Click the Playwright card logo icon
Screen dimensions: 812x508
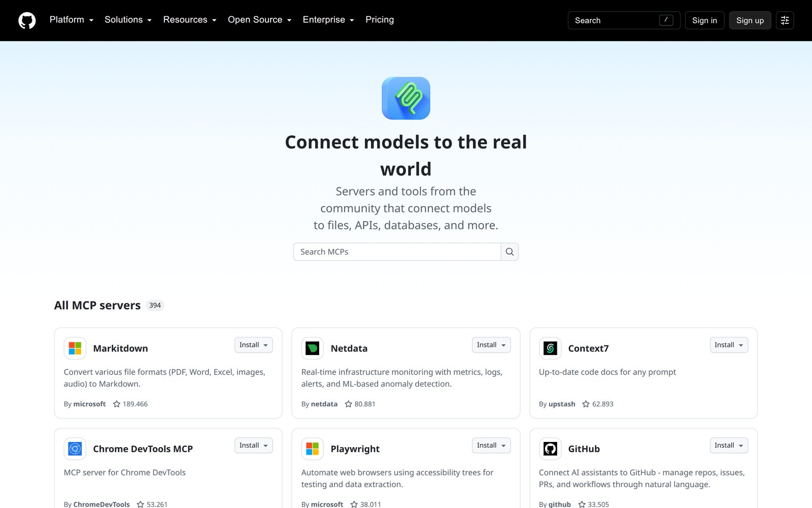tap(313, 449)
